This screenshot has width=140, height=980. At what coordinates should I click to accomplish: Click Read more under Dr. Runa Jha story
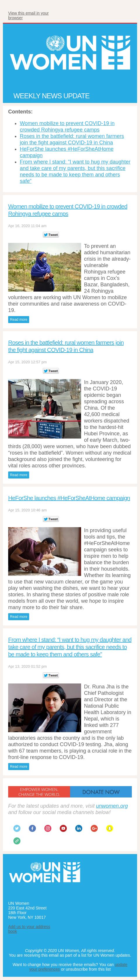19,766
